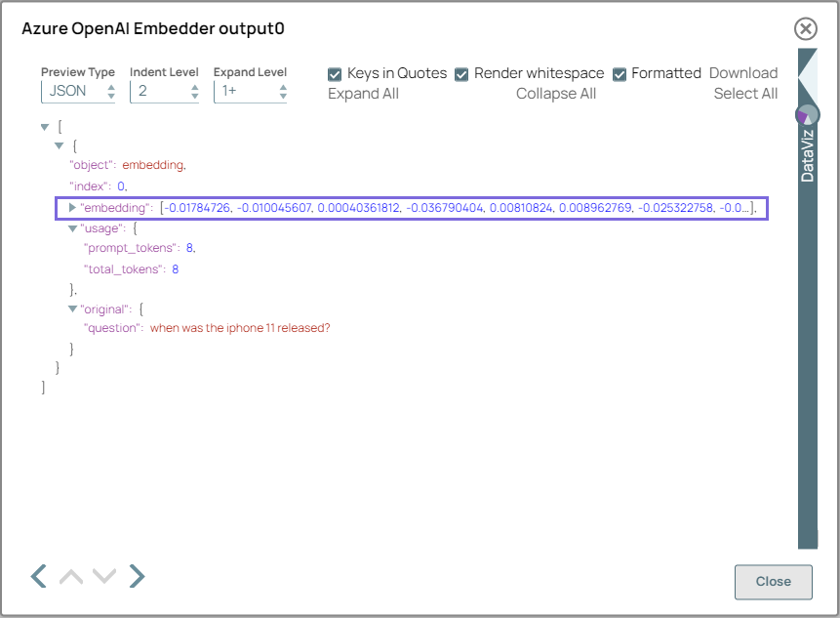Collapse the original object node
This screenshot has height=618, width=840.
pos(72,307)
